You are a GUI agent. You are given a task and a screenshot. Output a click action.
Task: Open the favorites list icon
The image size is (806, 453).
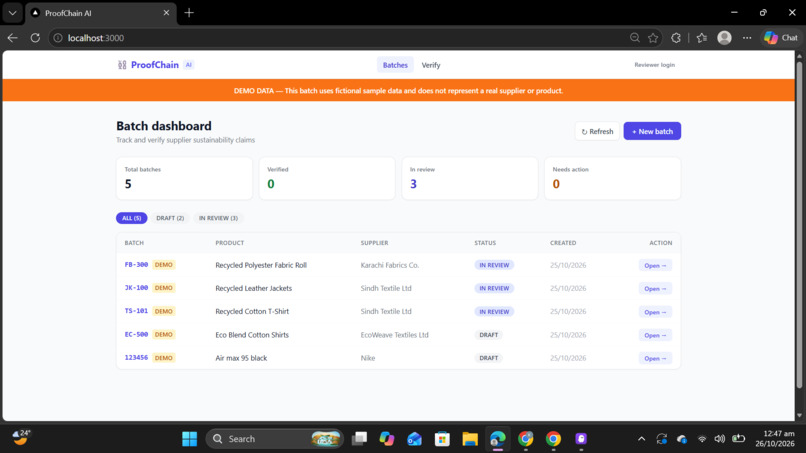pos(702,38)
